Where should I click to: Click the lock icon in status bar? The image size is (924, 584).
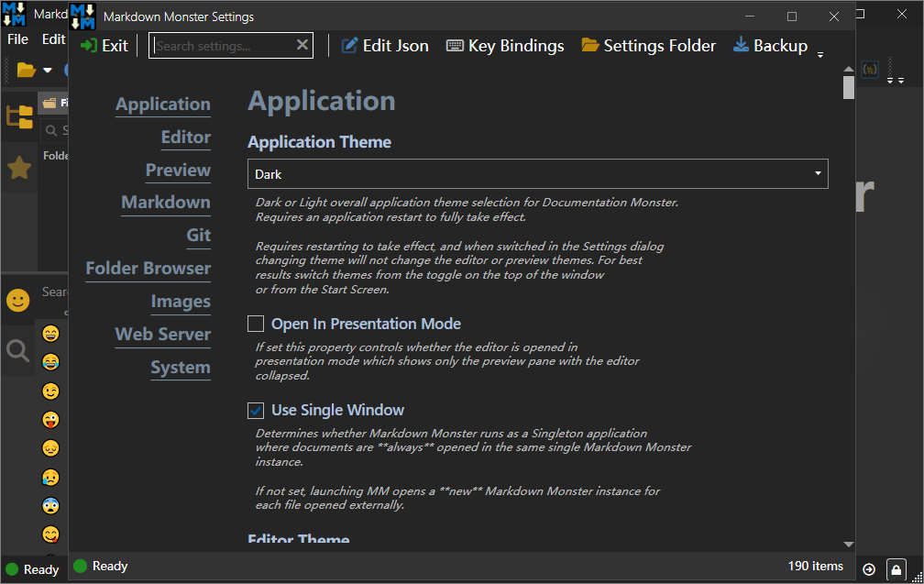(896, 569)
